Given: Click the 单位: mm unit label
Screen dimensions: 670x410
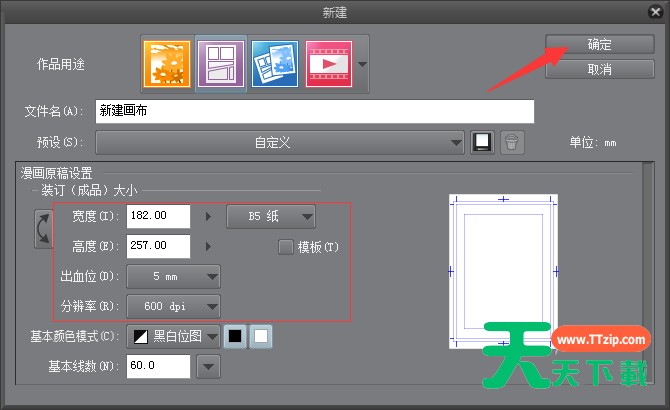Looking at the screenshot, I should tap(593, 143).
